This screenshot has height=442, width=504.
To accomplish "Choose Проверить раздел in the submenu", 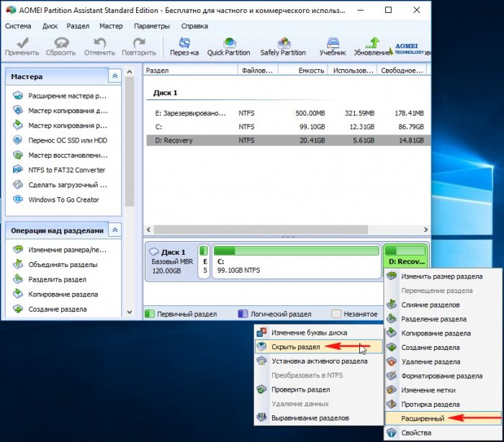I will coord(319,389).
